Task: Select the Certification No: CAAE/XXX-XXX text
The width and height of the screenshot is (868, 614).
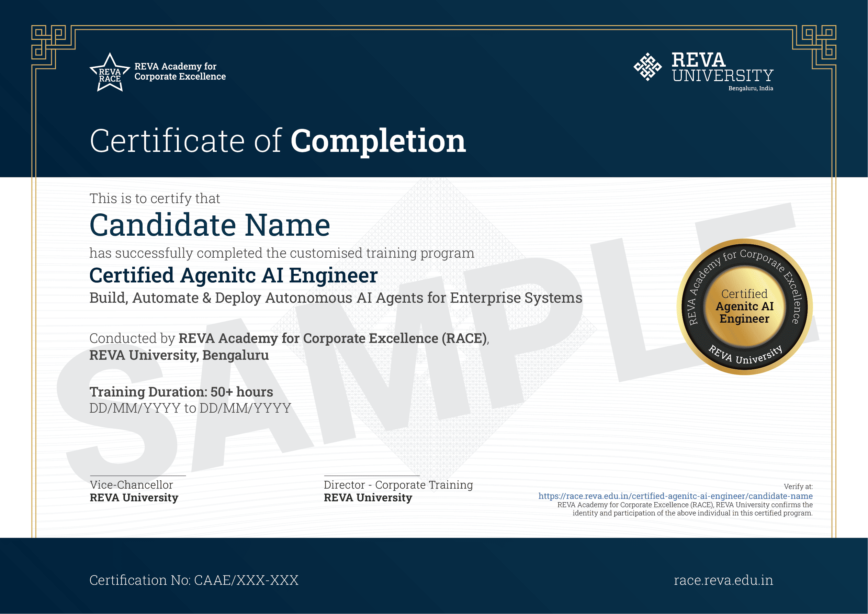Action: pos(194,580)
